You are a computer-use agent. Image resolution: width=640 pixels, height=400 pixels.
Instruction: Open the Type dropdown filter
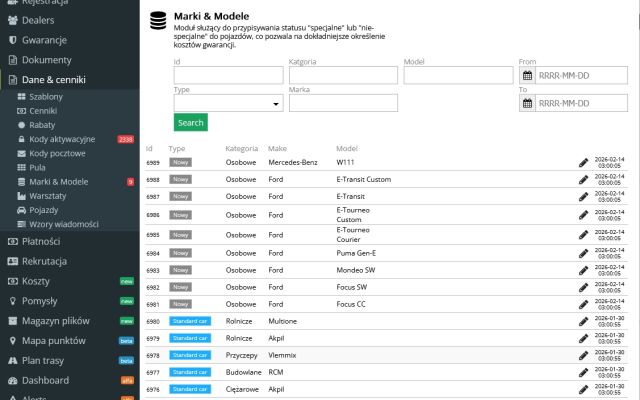pyautogui.click(x=229, y=103)
